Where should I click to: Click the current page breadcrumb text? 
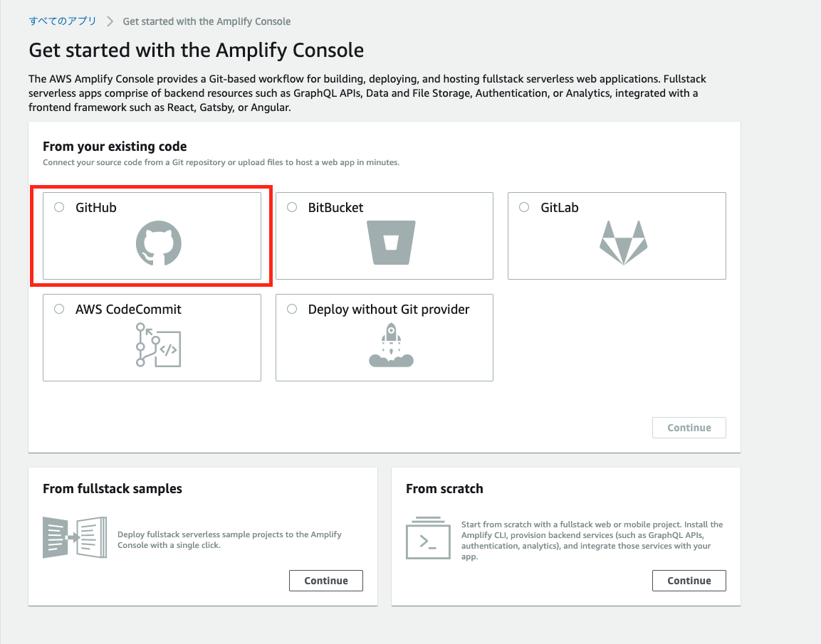click(206, 21)
